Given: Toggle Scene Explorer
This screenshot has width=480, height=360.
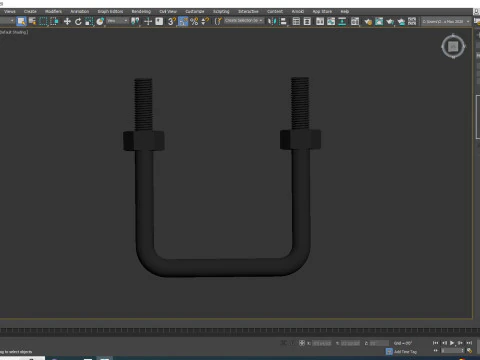Looking at the screenshot, I should [296, 21].
